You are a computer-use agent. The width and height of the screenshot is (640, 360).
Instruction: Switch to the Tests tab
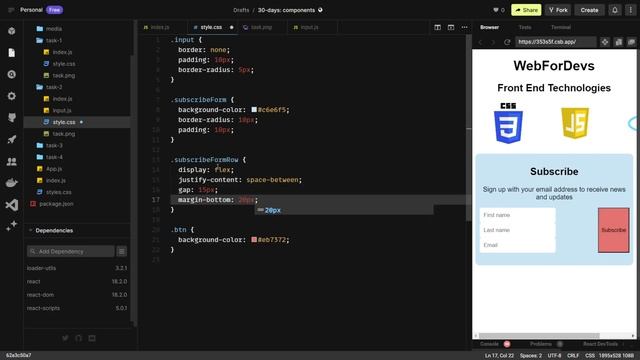tap(525, 27)
